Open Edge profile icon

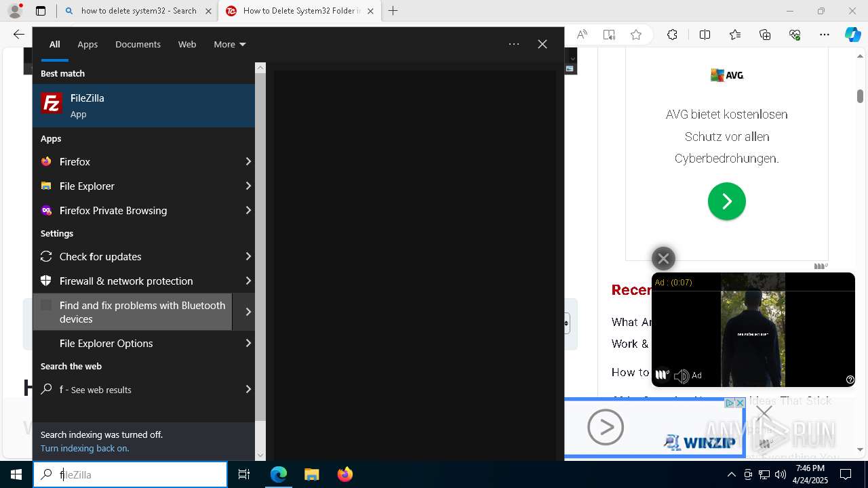(x=15, y=11)
